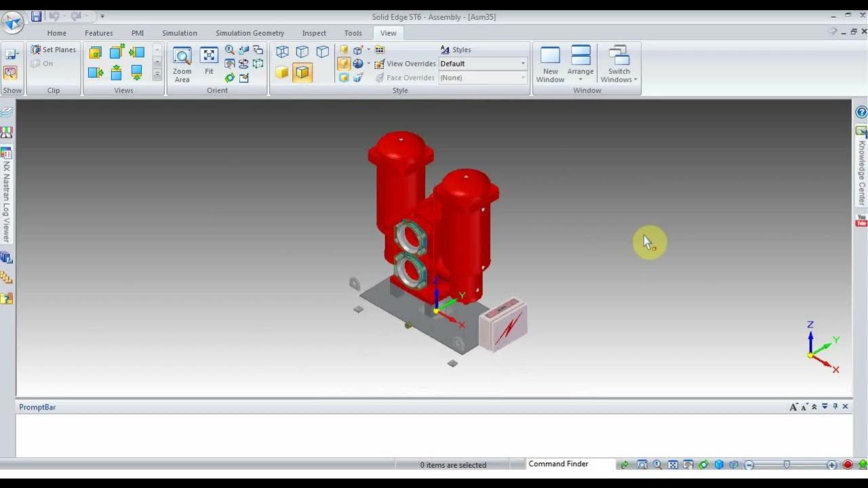Click the zoom slider handle

coord(787,465)
